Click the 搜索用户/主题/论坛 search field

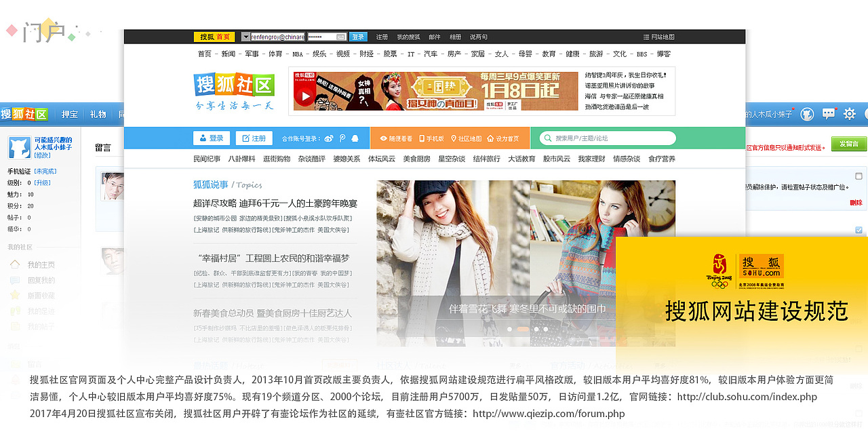click(x=608, y=138)
